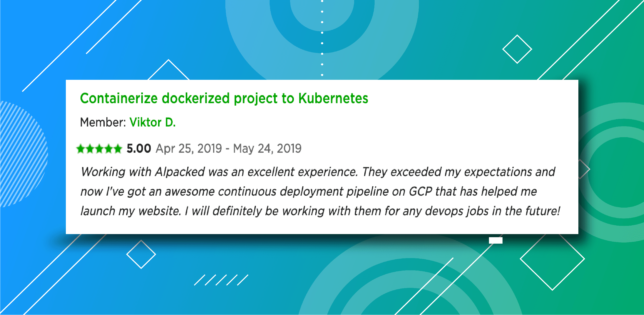Click the fourth green rating star
The height and width of the screenshot is (315, 644).
pyautogui.click(x=109, y=149)
